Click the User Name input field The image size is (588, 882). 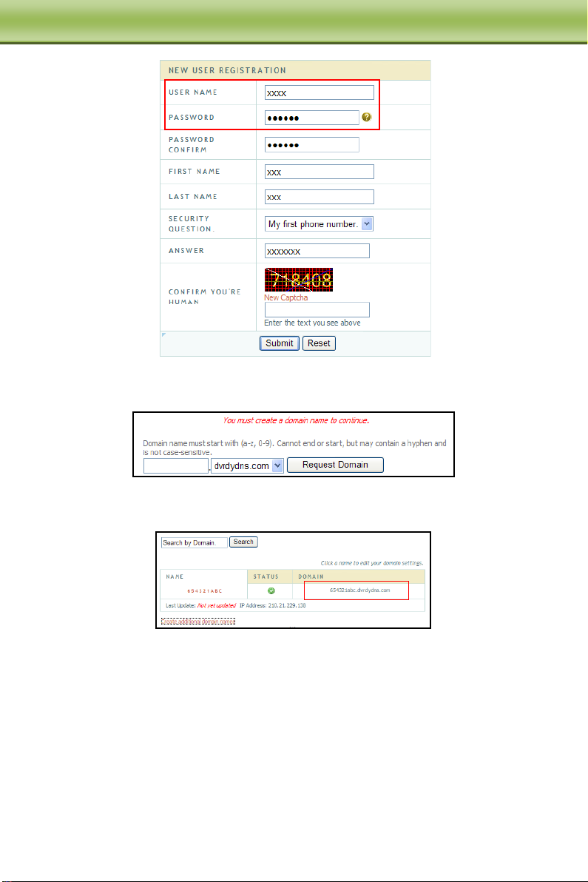(319, 92)
